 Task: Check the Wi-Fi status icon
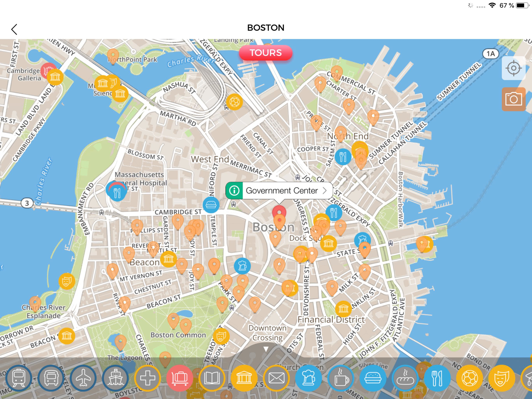click(x=492, y=5)
